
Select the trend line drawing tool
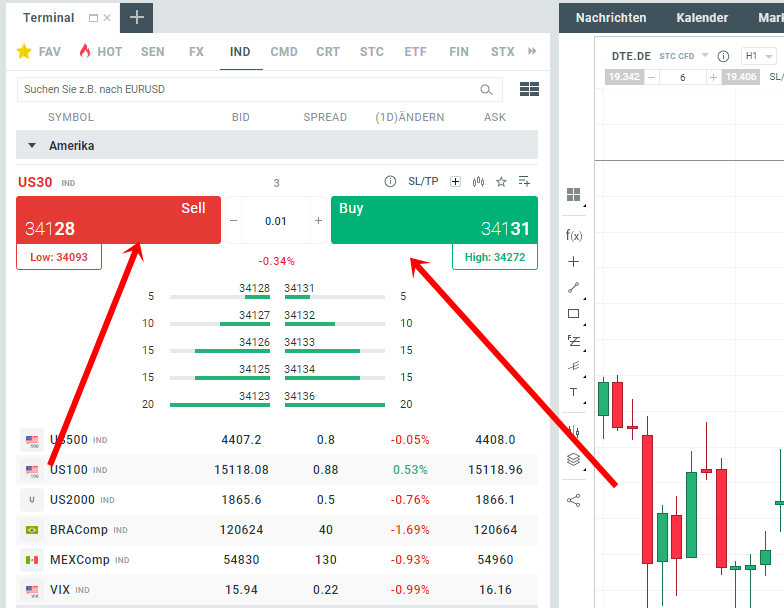(x=574, y=288)
